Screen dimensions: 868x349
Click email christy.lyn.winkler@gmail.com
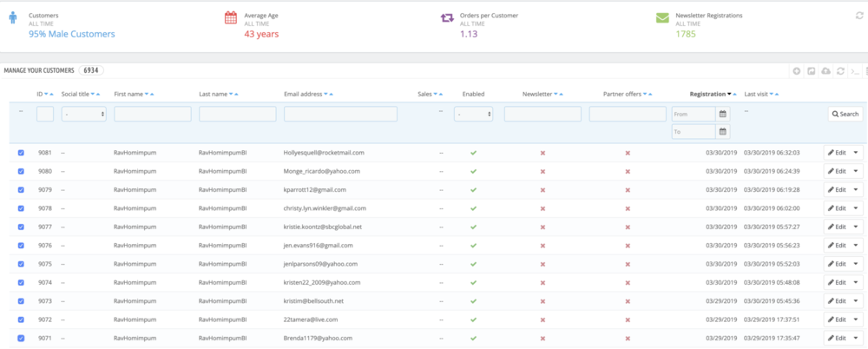click(325, 208)
